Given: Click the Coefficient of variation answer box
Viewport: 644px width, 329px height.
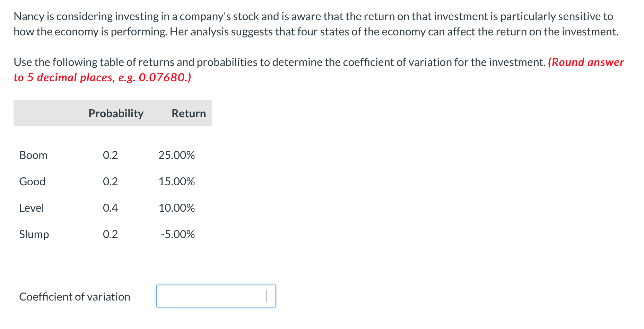Looking at the screenshot, I should click(216, 296).
